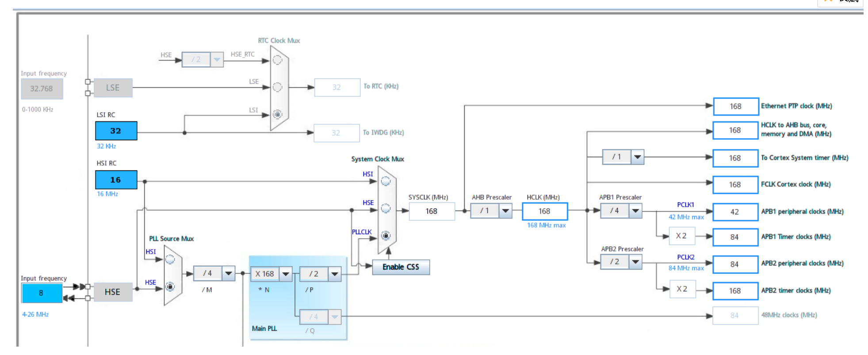Click the PCLK2 label
This screenshot has height=355, width=868.
(686, 257)
